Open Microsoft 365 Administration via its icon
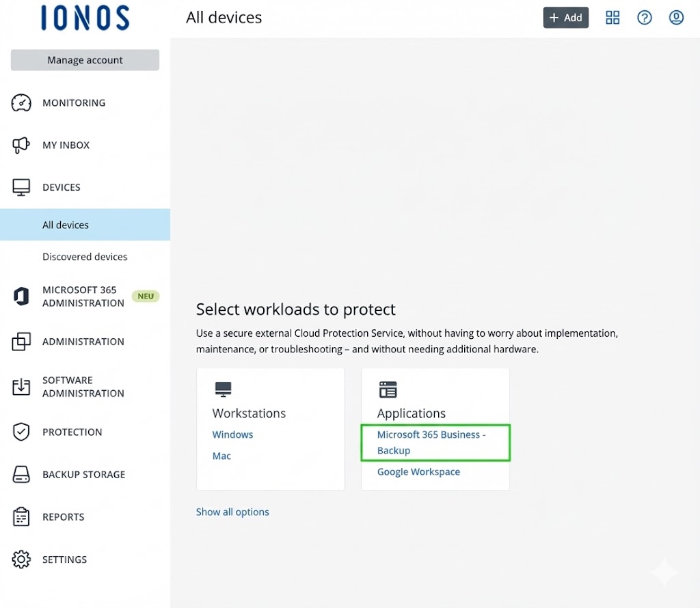Image resolution: width=700 pixels, height=608 pixels. [x=21, y=296]
